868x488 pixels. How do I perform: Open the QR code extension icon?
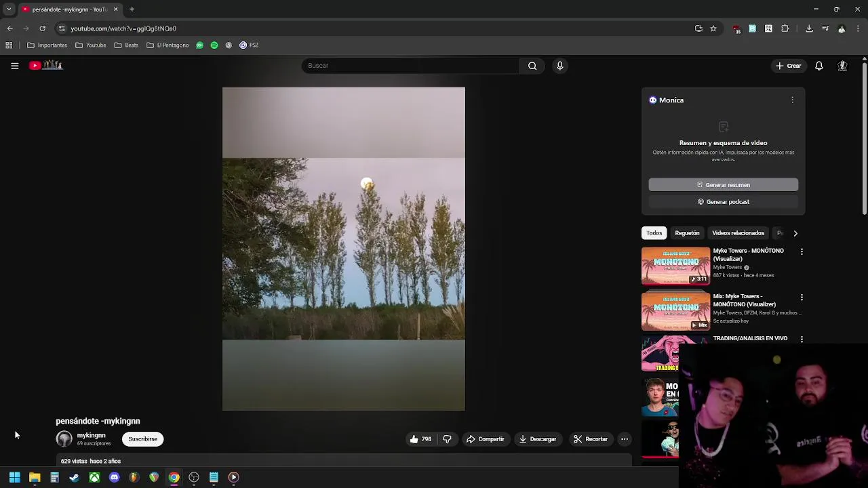768,28
